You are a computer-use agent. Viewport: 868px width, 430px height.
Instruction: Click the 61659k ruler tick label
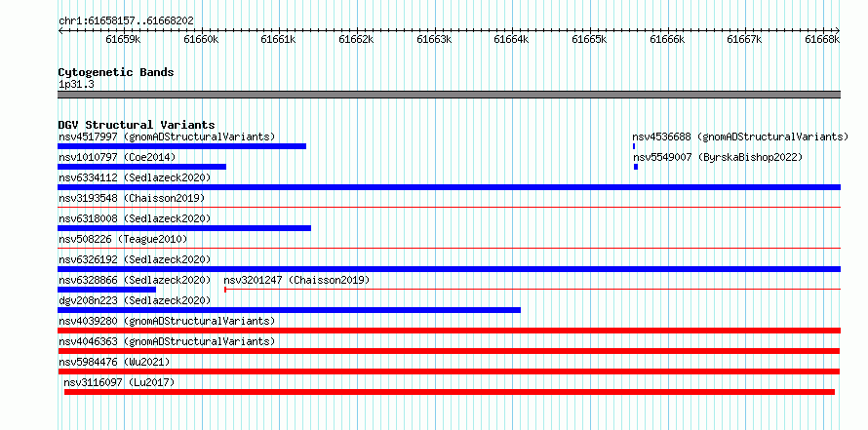tap(124, 39)
